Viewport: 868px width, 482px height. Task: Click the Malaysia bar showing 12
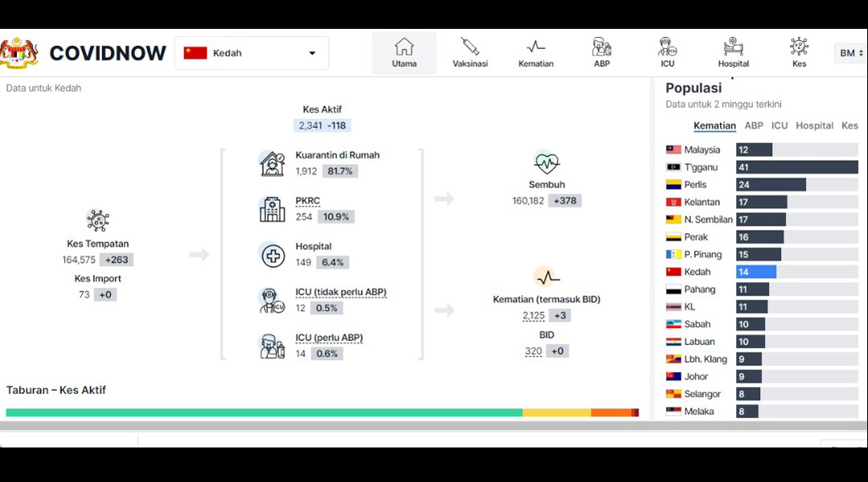(754, 150)
